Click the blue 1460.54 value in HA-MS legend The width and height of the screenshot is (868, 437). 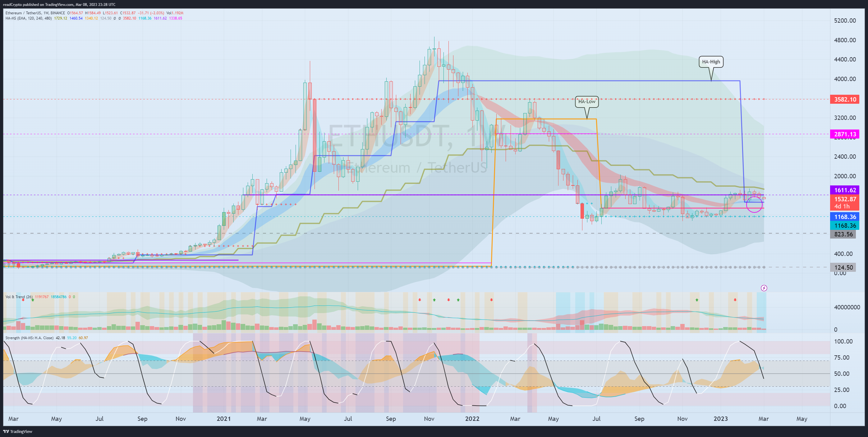[x=76, y=18]
